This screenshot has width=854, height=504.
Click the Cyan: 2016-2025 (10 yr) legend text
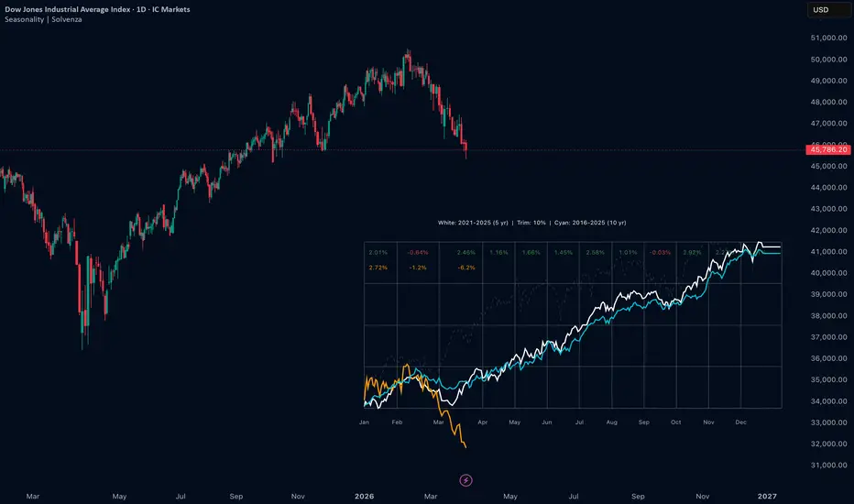click(590, 223)
